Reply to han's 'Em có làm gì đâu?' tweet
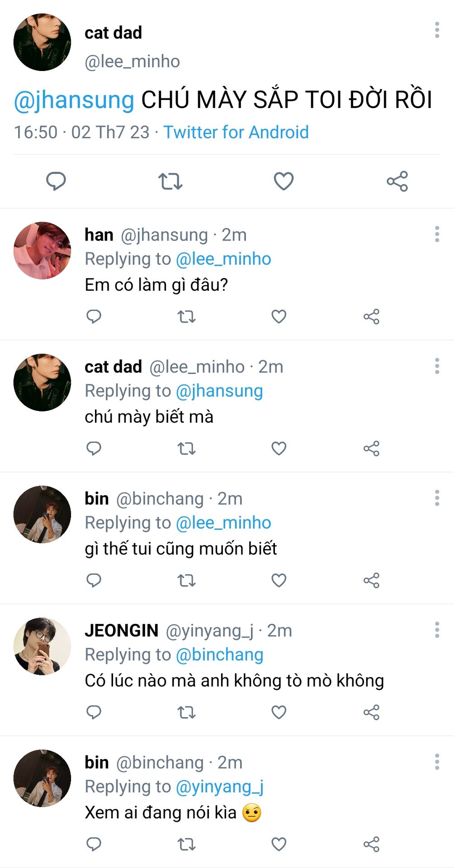The width and height of the screenshot is (454, 868). pyautogui.click(x=94, y=316)
